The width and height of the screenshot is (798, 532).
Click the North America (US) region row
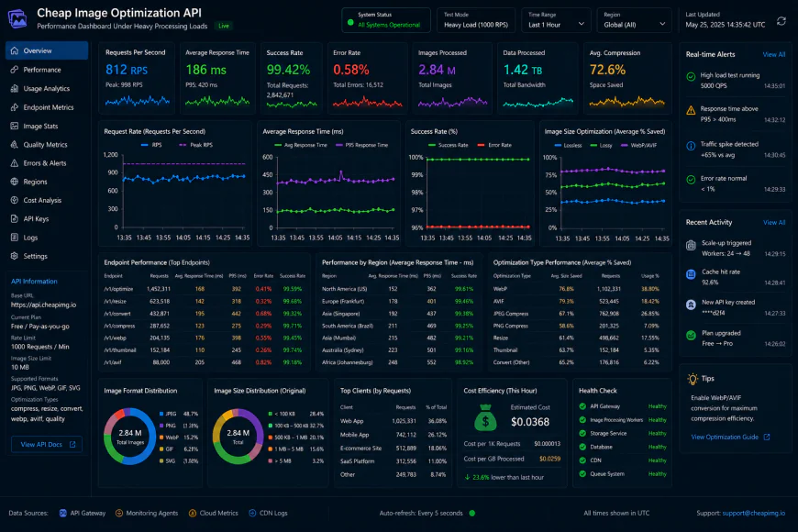coord(398,289)
